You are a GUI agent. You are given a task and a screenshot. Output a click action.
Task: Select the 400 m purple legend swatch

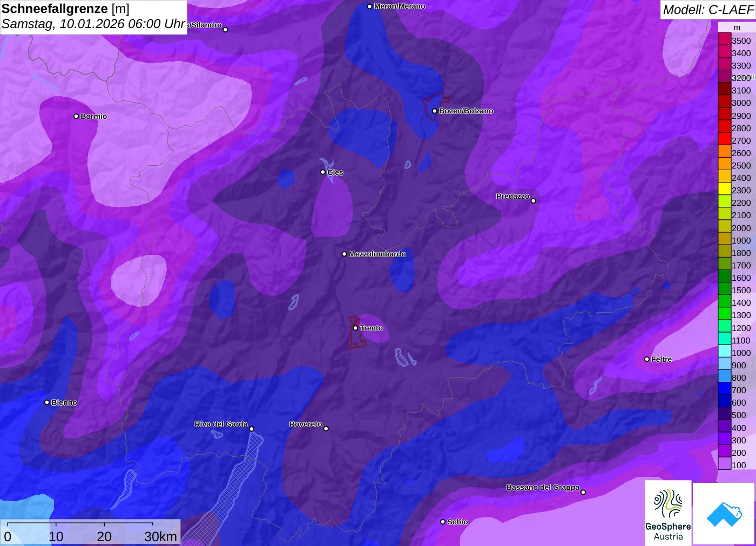(x=724, y=426)
